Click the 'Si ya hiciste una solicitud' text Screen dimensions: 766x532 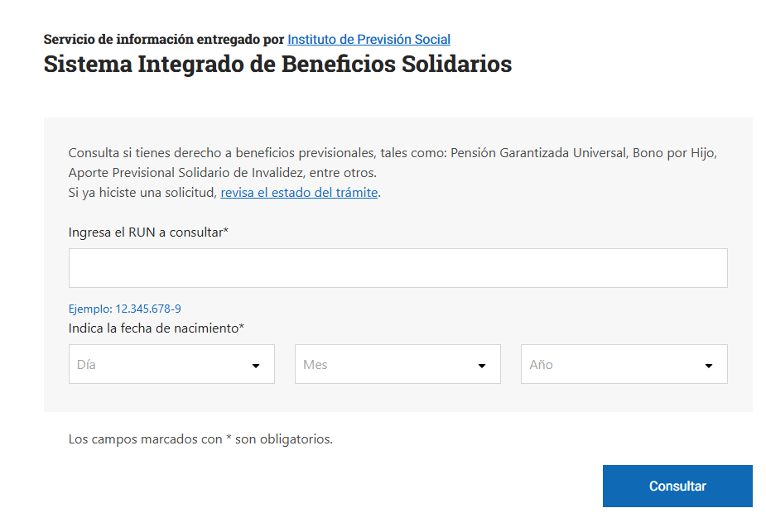pos(142,193)
